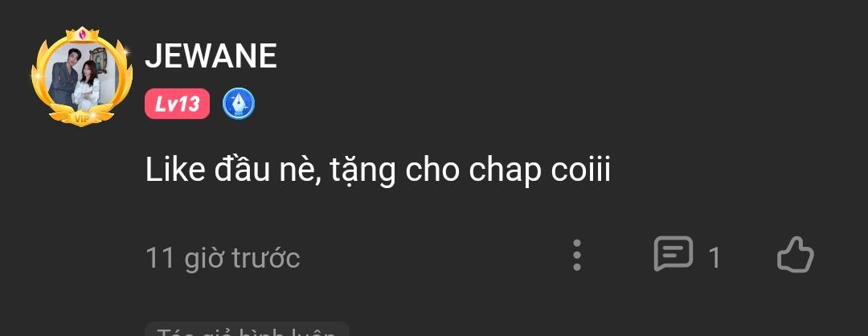Select the 'Tác giả bình luận' tag

click(x=247, y=330)
